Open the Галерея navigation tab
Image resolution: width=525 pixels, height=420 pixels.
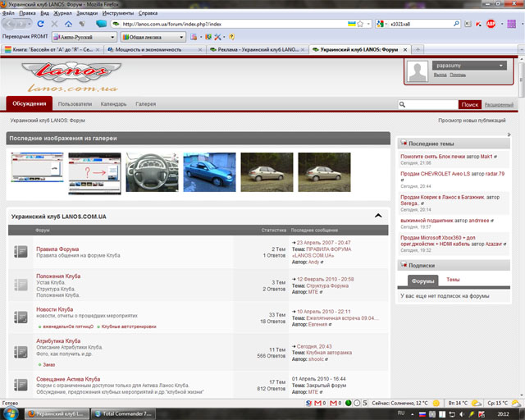(146, 104)
